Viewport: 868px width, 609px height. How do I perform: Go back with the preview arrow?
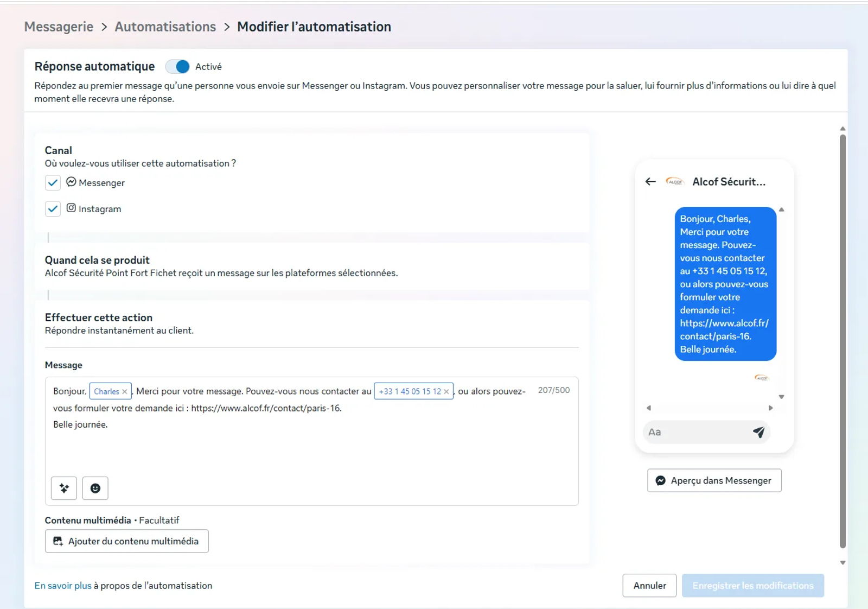tap(651, 182)
